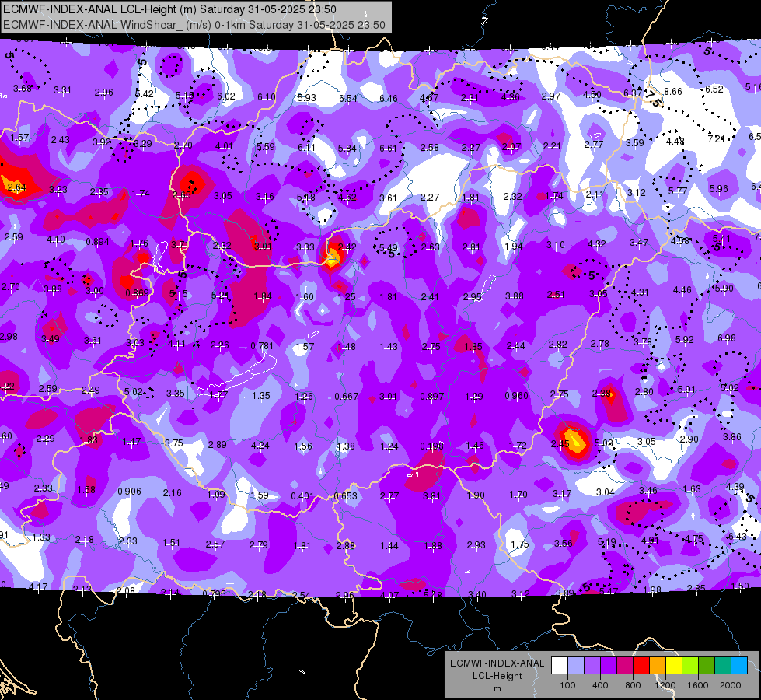Viewport: 761px width, 700px height.
Task: Click the legend tick label 2000
Action: pyautogui.click(x=731, y=685)
